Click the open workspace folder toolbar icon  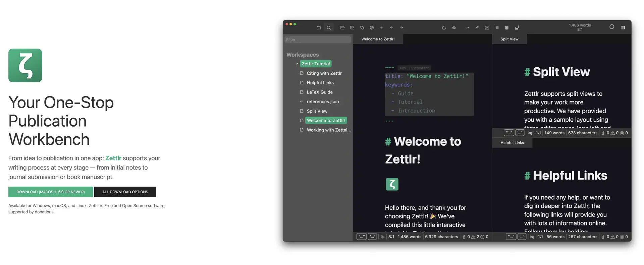[342, 28]
